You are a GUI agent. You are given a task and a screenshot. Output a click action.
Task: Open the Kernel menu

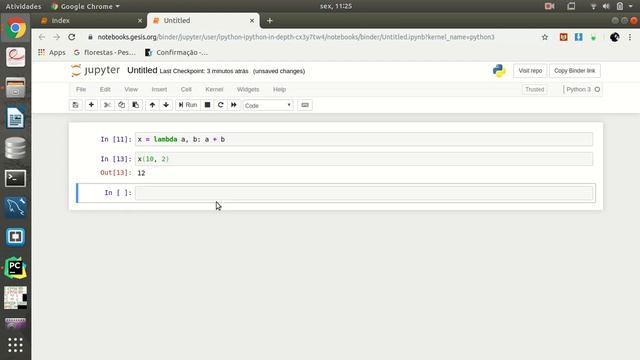tap(214, 89)
